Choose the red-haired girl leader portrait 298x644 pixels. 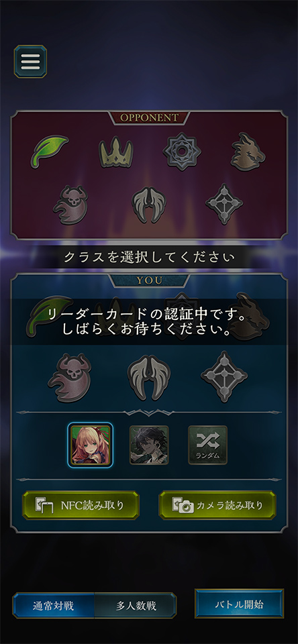click(x=91, y=445)
